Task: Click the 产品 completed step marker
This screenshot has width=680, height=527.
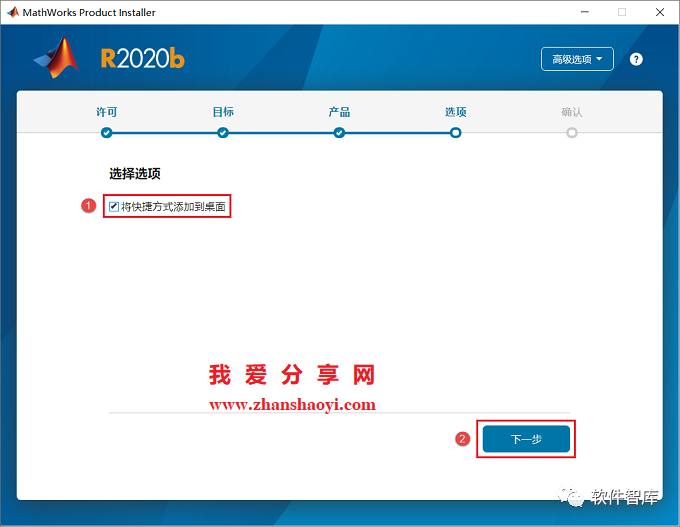Action: coord(339,133)
